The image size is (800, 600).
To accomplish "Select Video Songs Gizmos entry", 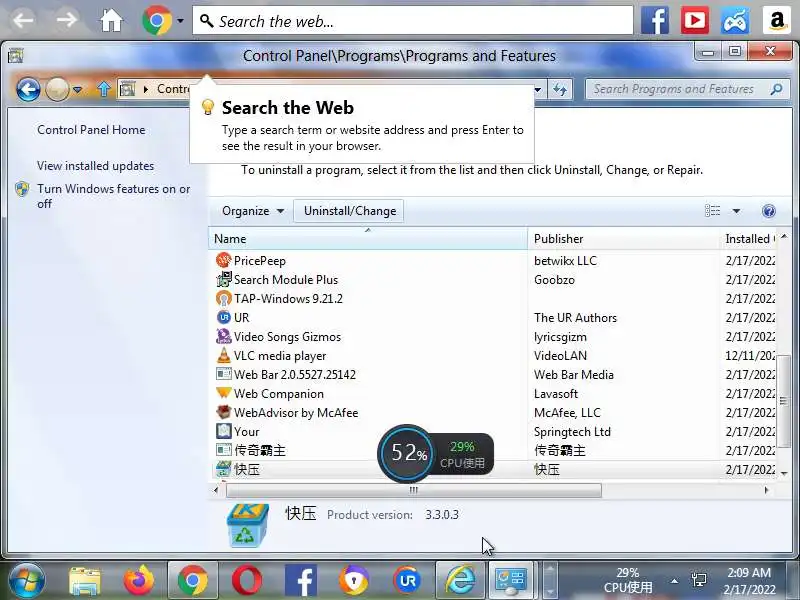I will point(495,337).
